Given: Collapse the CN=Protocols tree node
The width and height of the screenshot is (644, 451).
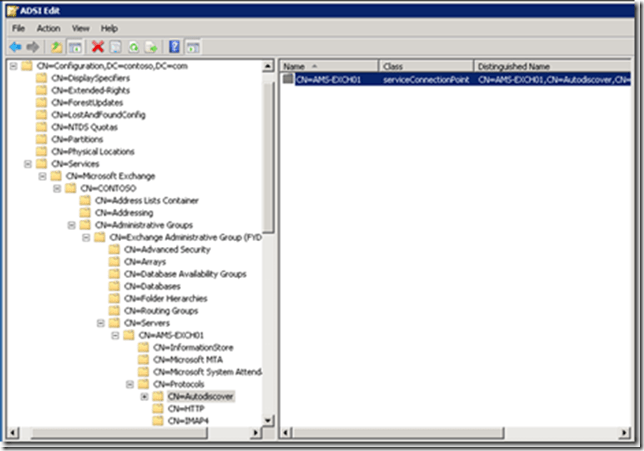Looking at the screenshot, I should 130,385.
